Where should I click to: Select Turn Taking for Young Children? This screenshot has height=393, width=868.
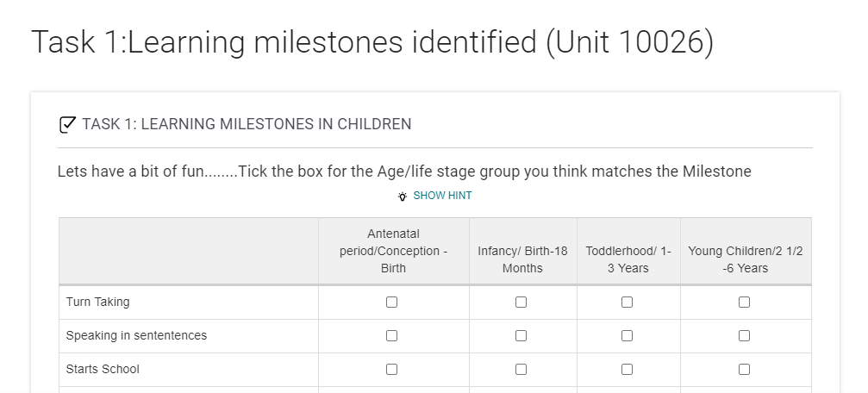[745, 303]
